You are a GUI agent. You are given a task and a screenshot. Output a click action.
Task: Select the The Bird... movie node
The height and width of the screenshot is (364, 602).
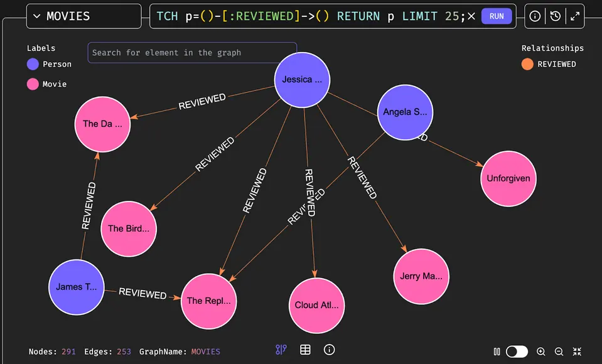129,229
